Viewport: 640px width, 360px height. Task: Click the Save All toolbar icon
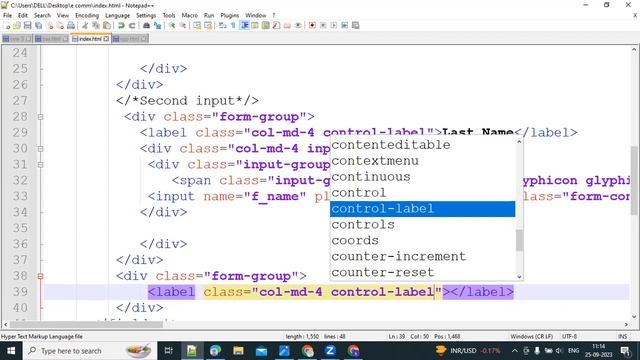pos(38,25)
